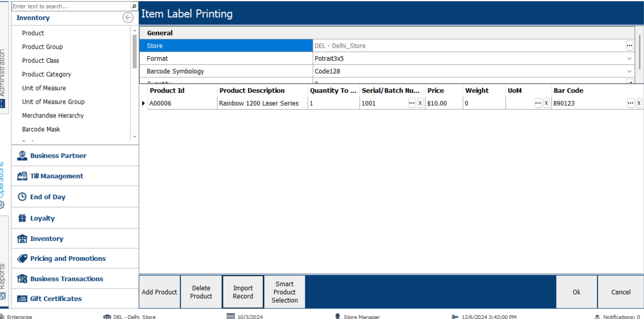The width and height of the screenshot is (644, 319).
Task: Open Store lookup ellipsis button
Action: click(629, 45)
